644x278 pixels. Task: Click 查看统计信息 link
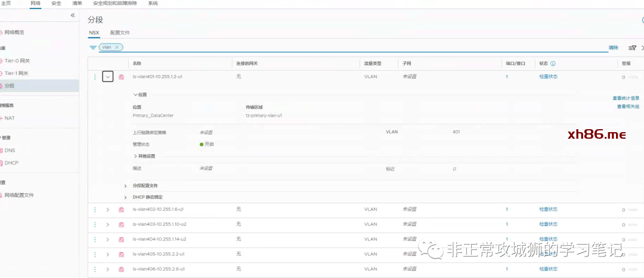tap(626, 98)
